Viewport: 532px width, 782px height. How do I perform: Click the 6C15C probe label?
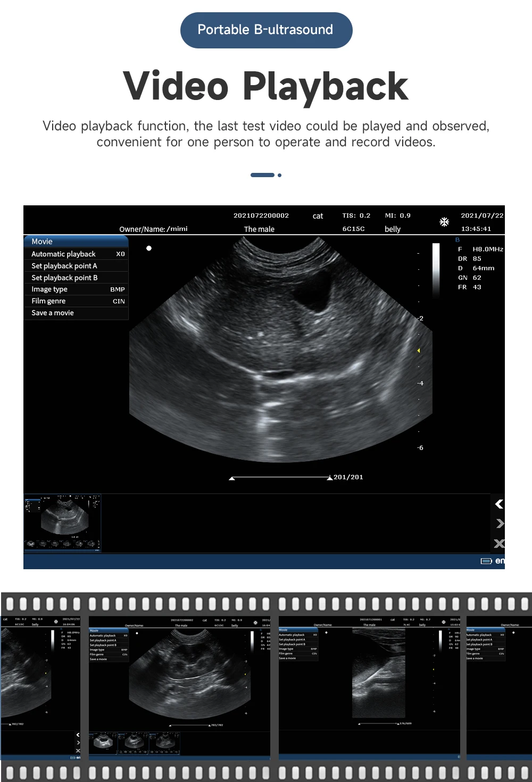coord(353,229)
